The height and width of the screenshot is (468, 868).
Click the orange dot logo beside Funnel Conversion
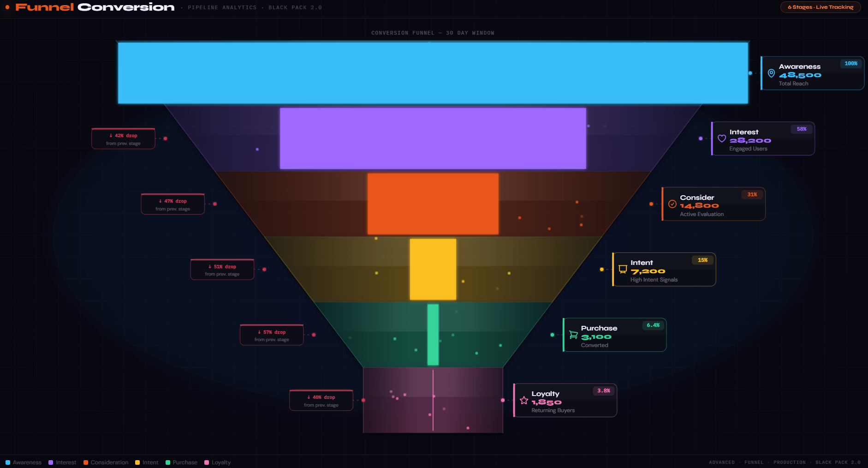click(6, 7)
